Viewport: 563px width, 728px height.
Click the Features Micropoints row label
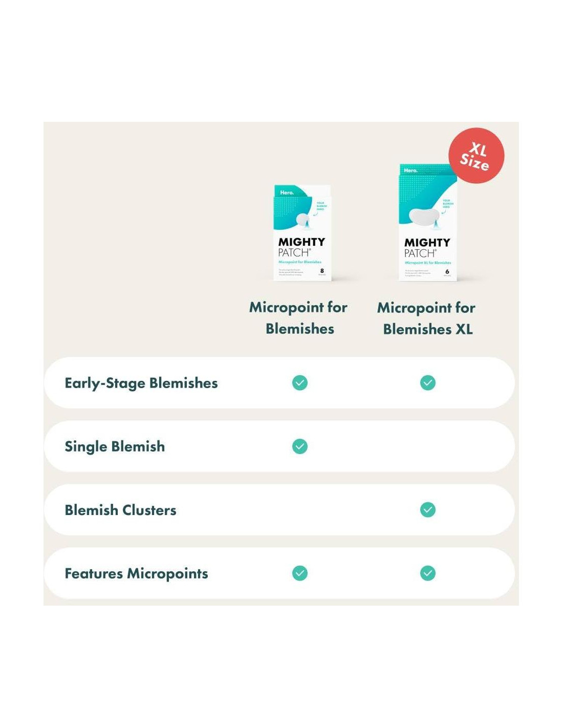(x=136, y=573)
